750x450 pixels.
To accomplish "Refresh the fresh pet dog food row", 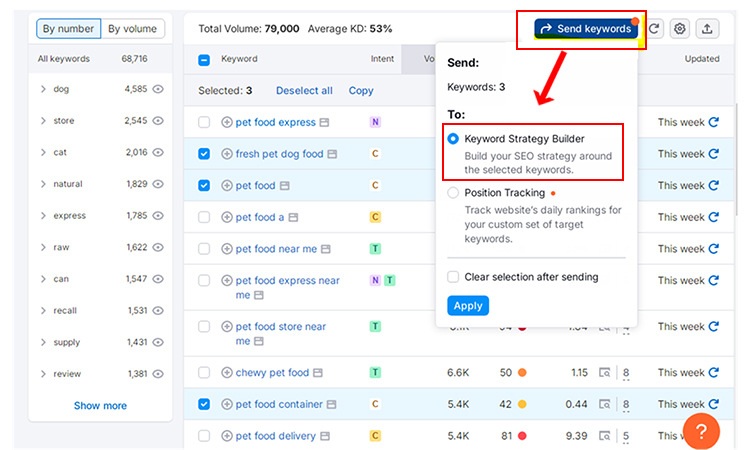I will (713, 154).
